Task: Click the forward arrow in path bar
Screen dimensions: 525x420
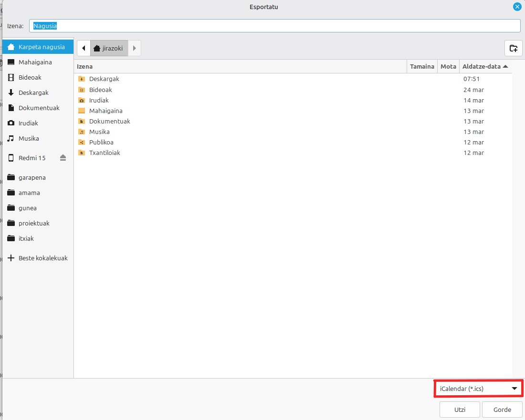Action: (x=135, y=48)
